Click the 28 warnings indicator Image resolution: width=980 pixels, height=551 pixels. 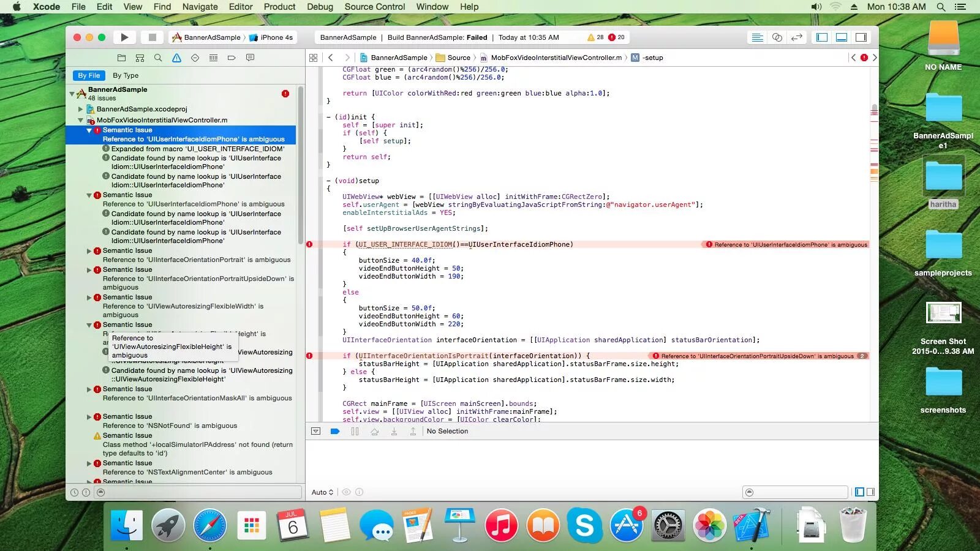pyautogui.click(x=595, y=37)
